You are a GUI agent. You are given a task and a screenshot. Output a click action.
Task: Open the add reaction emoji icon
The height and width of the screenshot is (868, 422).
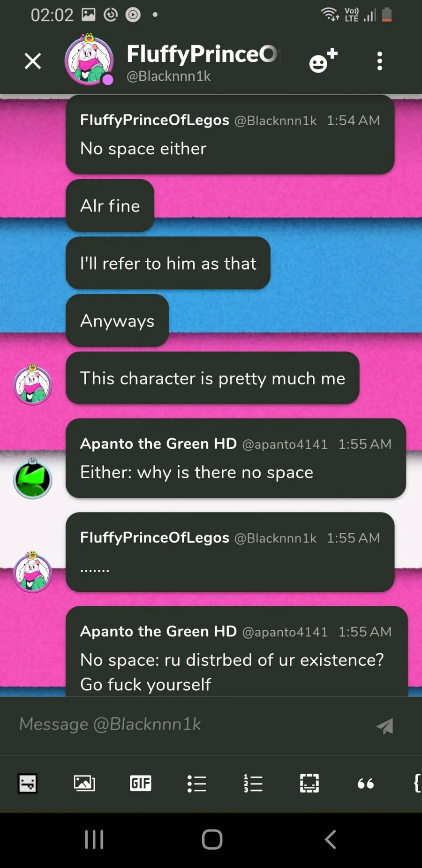(x=323, y=60)
